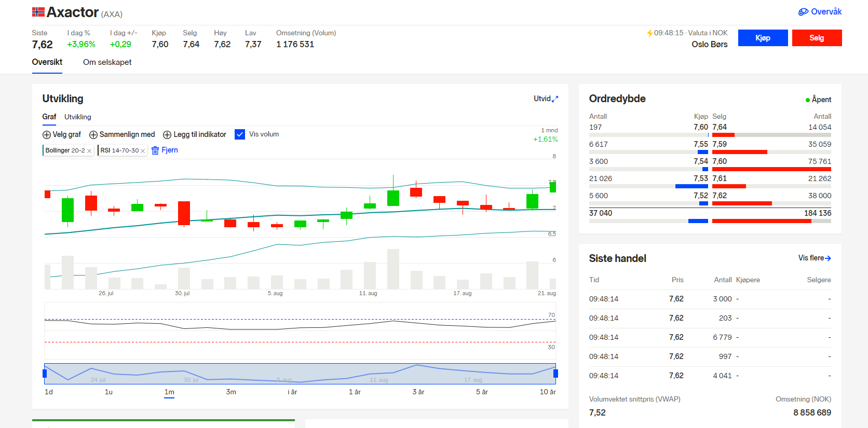
Task: Select the 3 år time range
Action: click(x=418, y=392)
